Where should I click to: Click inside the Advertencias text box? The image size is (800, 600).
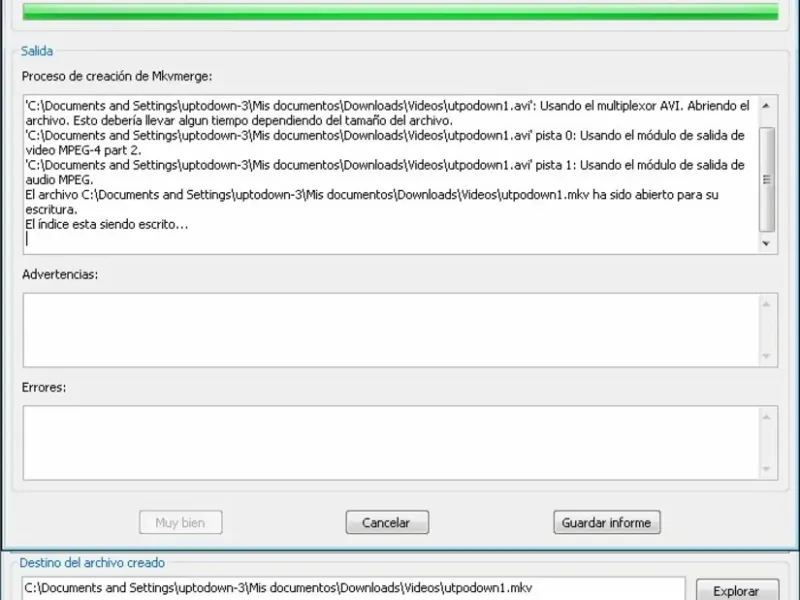(x=391, y=330)
